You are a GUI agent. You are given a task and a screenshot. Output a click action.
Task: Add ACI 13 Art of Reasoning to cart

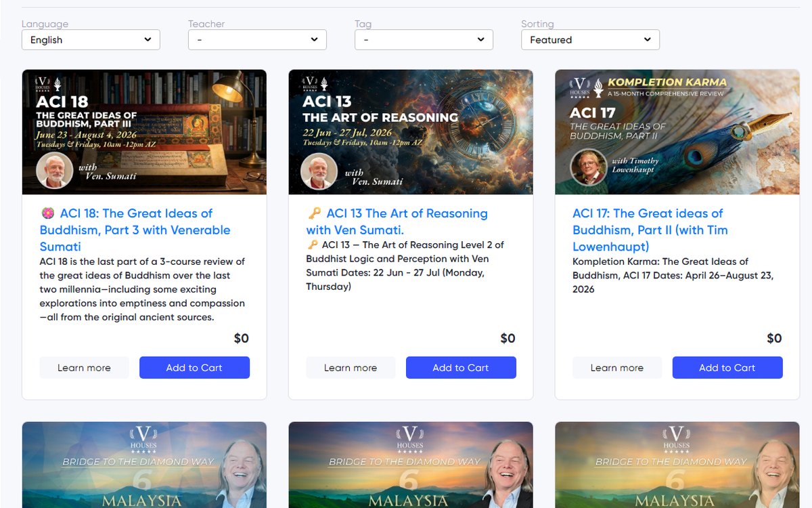tap(461, 368)
